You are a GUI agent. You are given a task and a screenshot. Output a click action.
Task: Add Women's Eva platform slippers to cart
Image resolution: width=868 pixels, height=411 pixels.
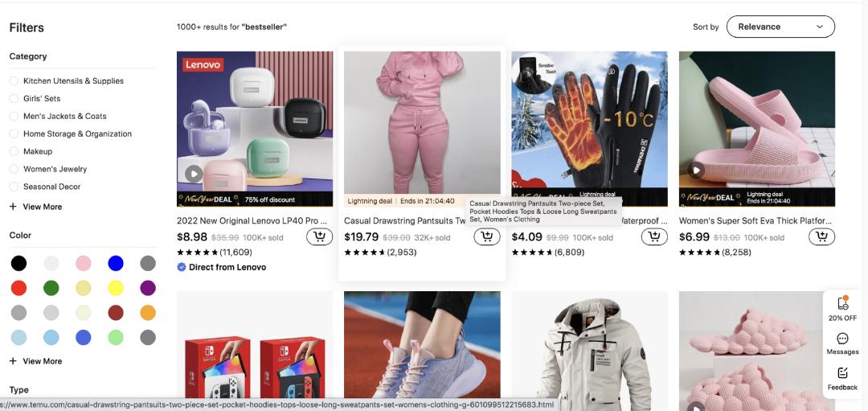821,237
